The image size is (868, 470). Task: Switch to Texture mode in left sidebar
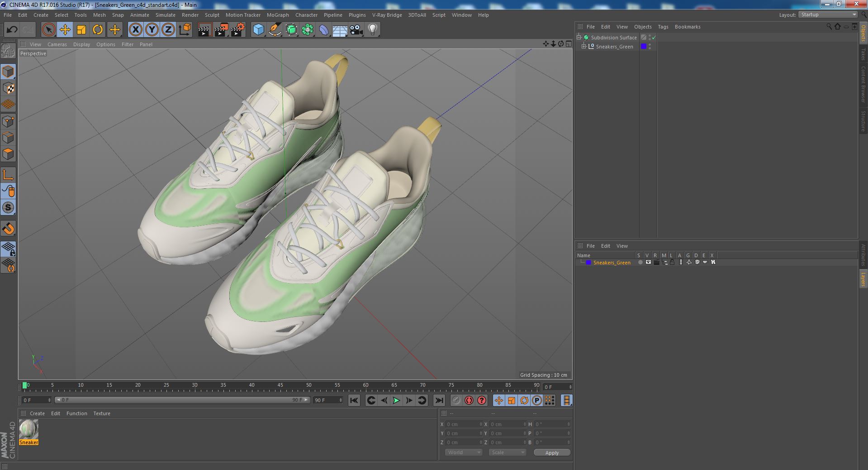[8, 88]
